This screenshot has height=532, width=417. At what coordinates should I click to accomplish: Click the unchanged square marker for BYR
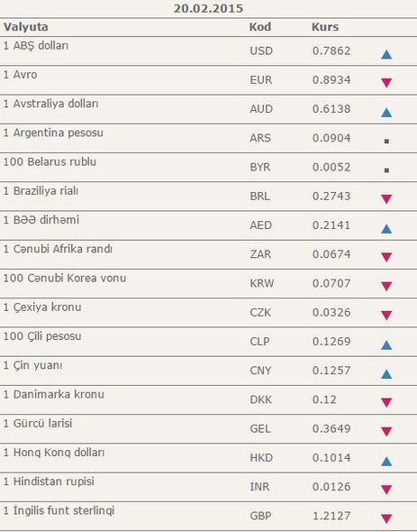[x=386, y=170]
